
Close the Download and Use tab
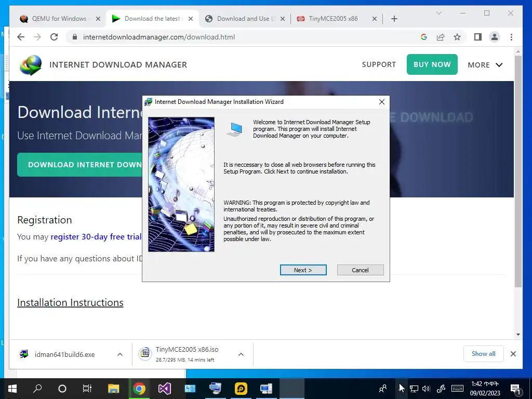(282, 19)
